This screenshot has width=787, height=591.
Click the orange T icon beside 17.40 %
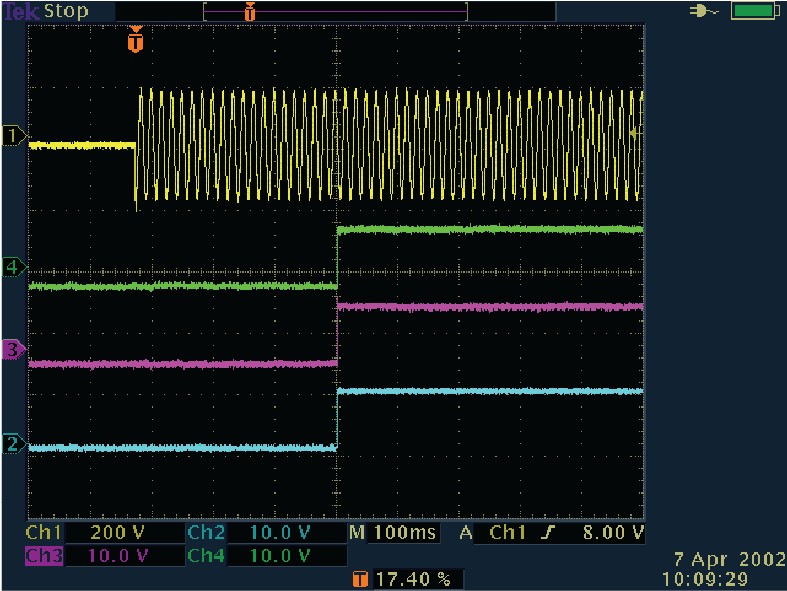click(360, 579)
